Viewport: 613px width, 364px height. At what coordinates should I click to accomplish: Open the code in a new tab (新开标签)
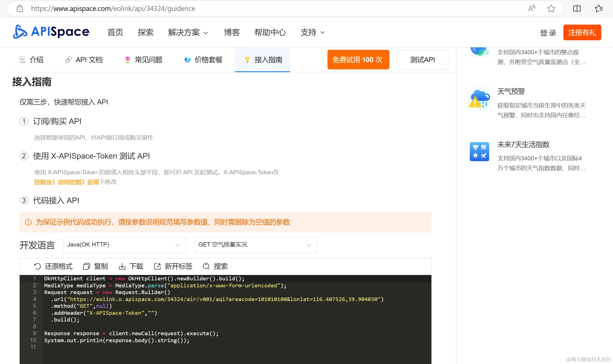[x=157, y=266]
